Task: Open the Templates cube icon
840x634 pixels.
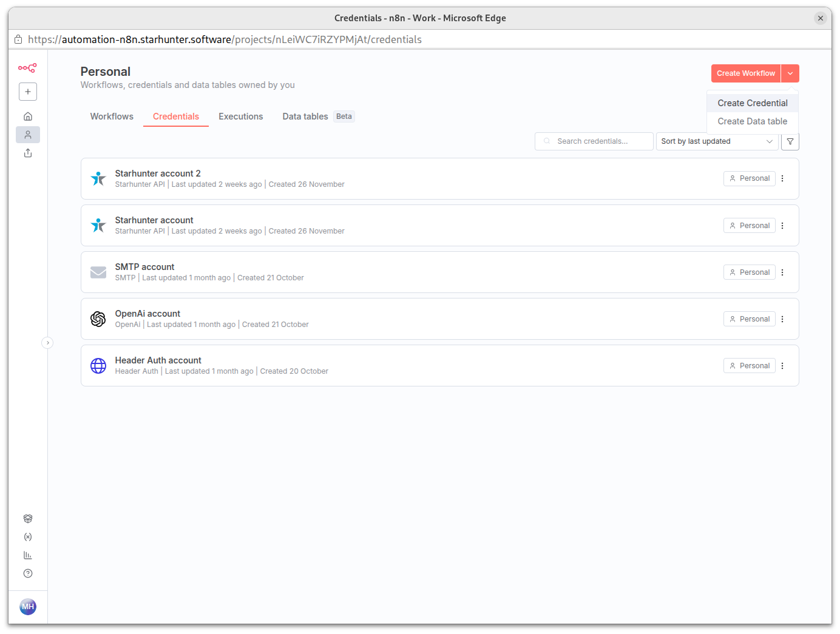Action: pyautogui.click(x=28, y=519)
